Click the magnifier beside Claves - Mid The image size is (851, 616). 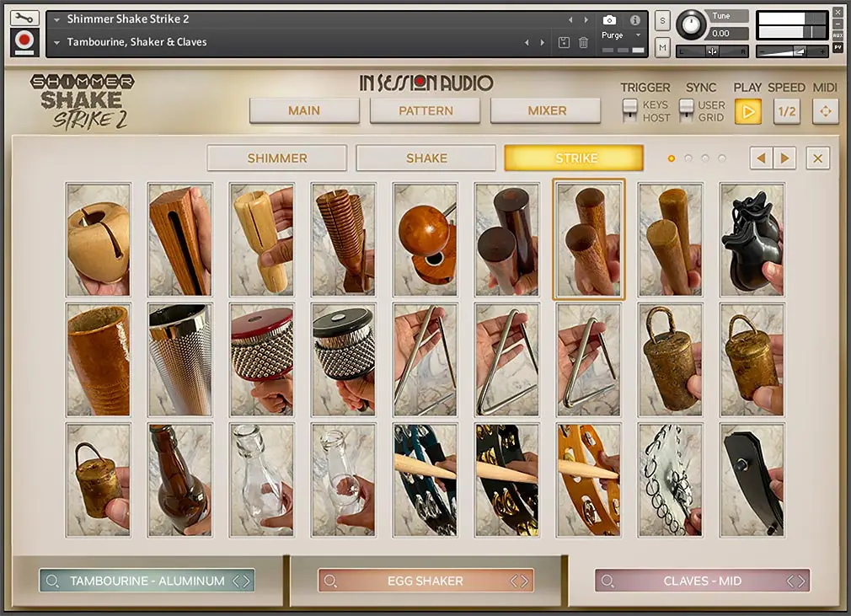click(x=607, y=581)
